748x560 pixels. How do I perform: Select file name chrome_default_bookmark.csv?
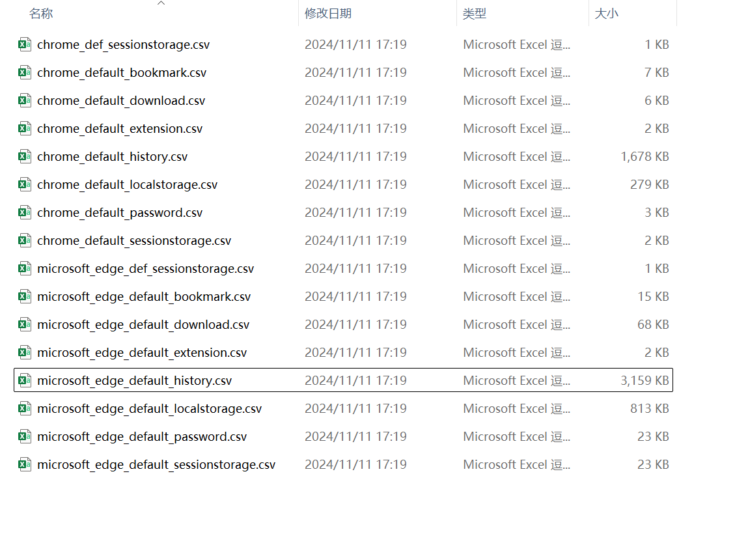pyautogui.click(x=122, y=73)
